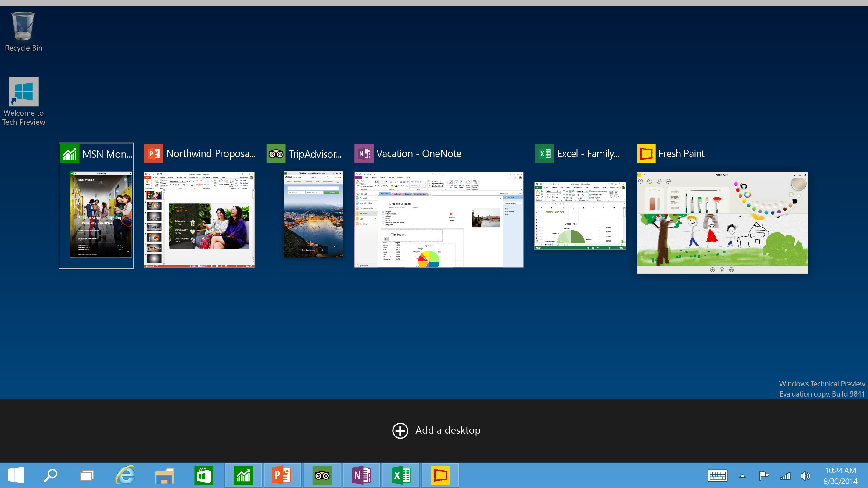Launch Internet Explorer from the taskbar
The image size is (868, 488).
tap(125, 475)
